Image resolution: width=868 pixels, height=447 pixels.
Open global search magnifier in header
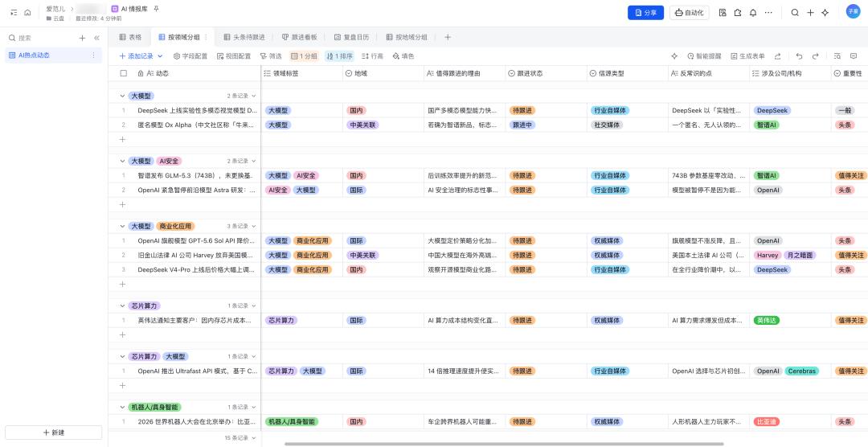795,12
